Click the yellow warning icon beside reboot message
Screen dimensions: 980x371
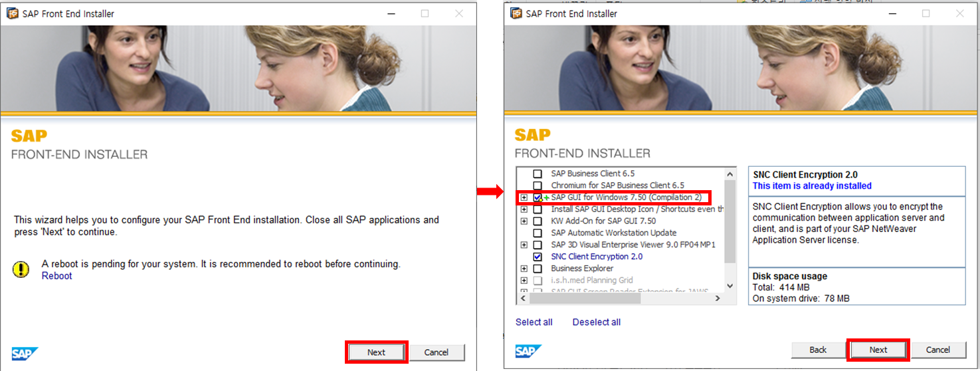point(21,269)
